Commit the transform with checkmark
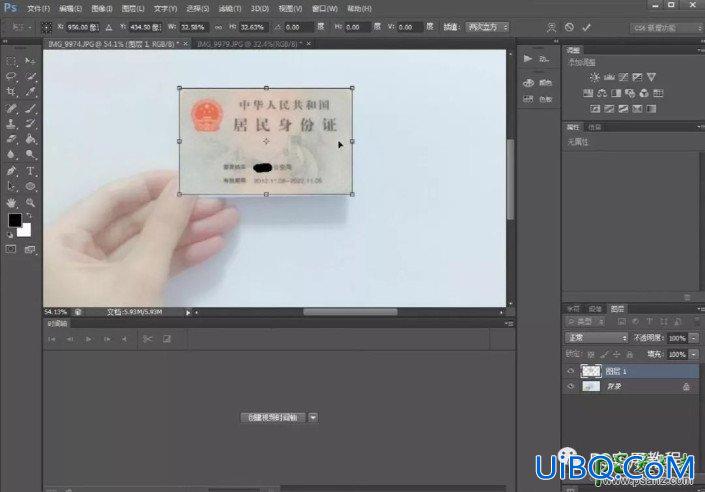 pos(586,27)
